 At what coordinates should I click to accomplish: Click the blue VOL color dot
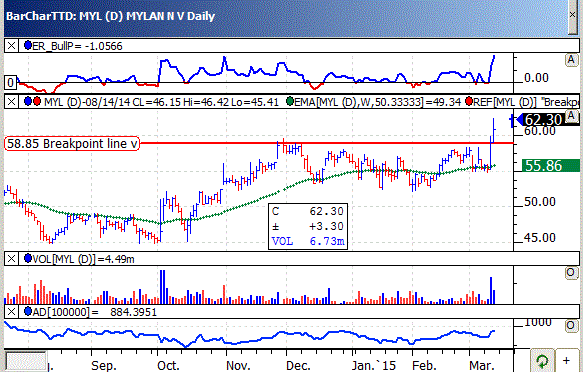click(28, 258)
